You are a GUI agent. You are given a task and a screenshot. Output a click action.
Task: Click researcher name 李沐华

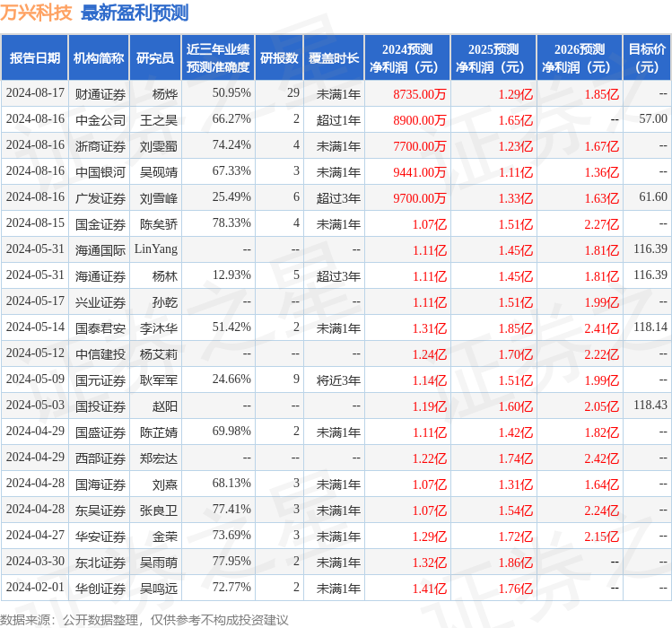coord(159,328)
